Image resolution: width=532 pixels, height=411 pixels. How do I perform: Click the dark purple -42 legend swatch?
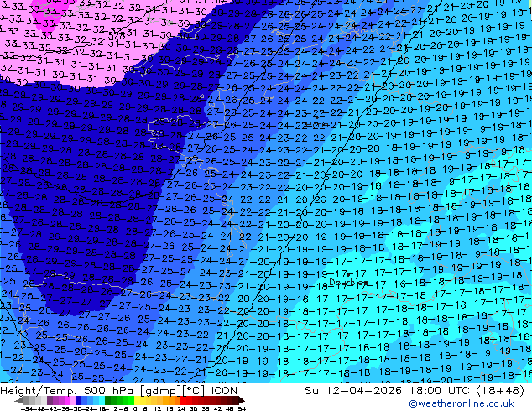click(x=50, y=400)
